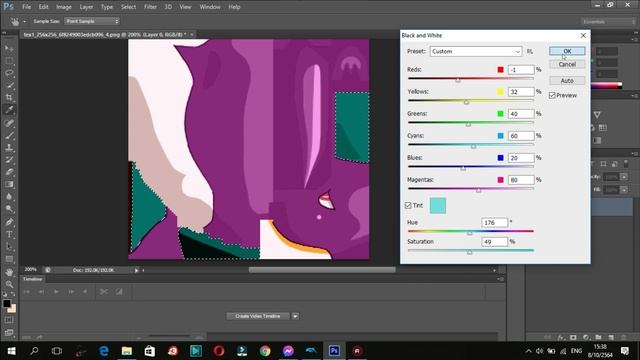Screen dimensions: 640x360
Task: Open the Sample Size dropdown
Action: [92, 21]
